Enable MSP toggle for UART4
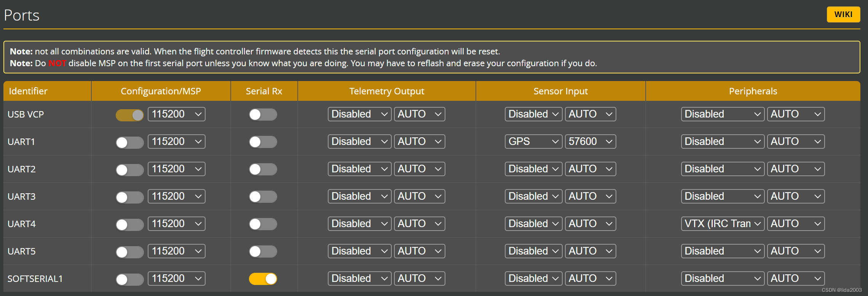This screenshot has height=296, width=868. pos(129,224)
